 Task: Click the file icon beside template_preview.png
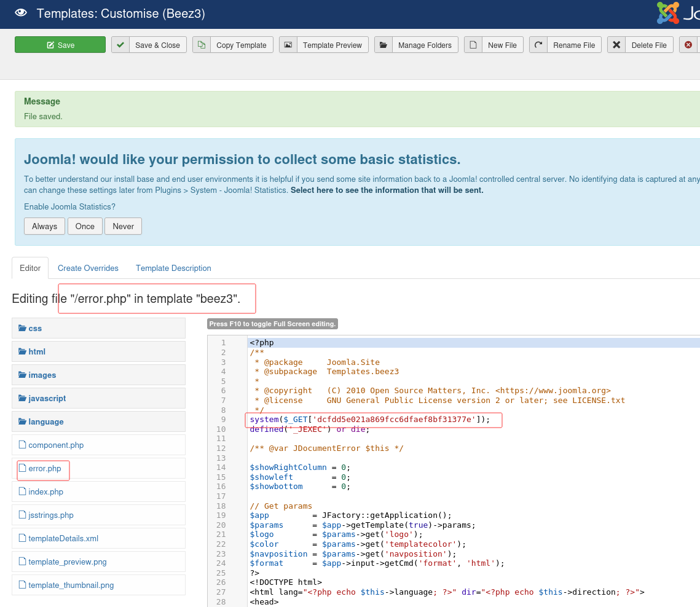coord(22,561)
